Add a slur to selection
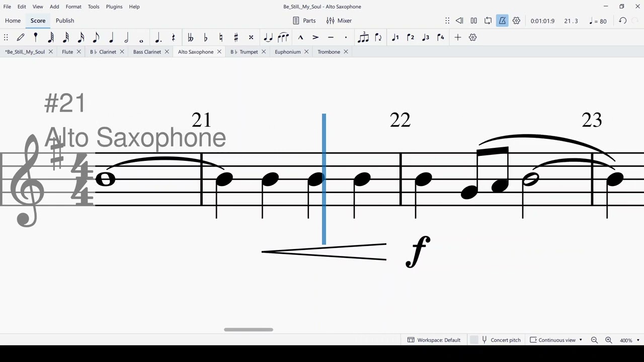Screen dimensions: 644x362 click(283, 37)
